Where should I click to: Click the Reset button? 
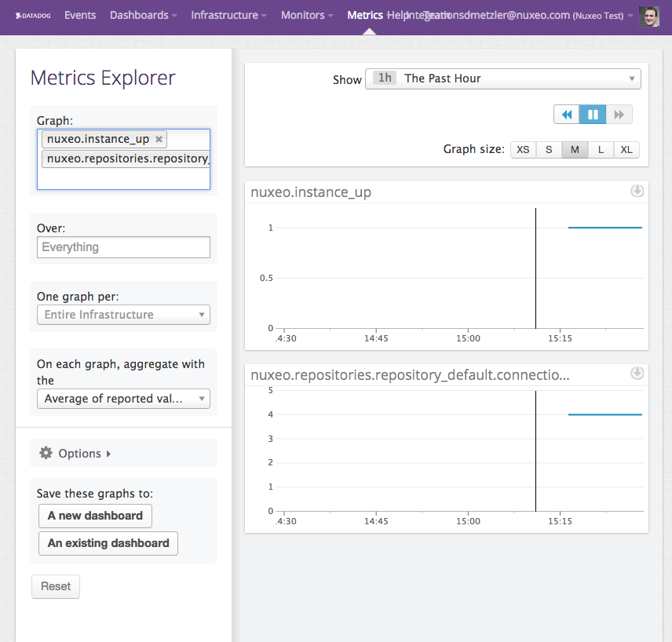[x=56, y=586]
